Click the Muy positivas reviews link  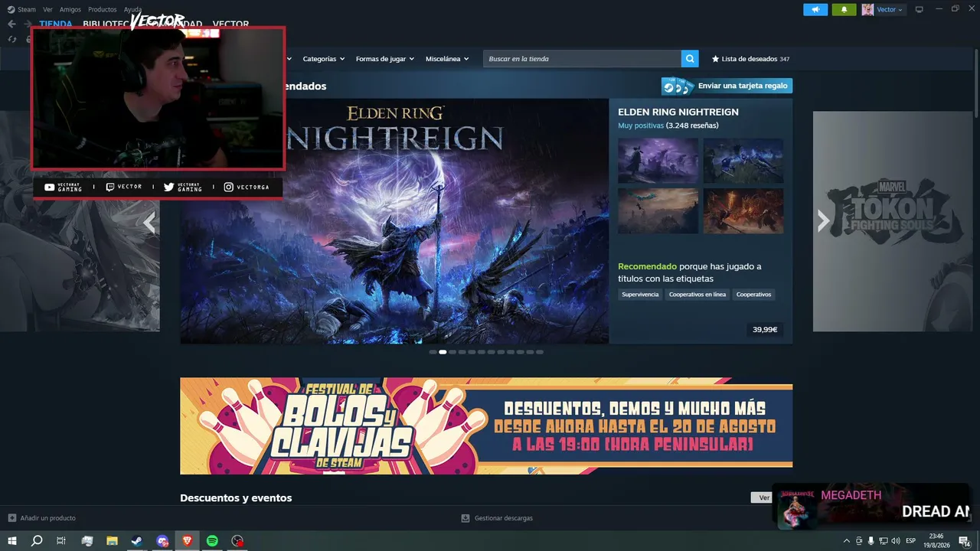[x=641, y=126]
